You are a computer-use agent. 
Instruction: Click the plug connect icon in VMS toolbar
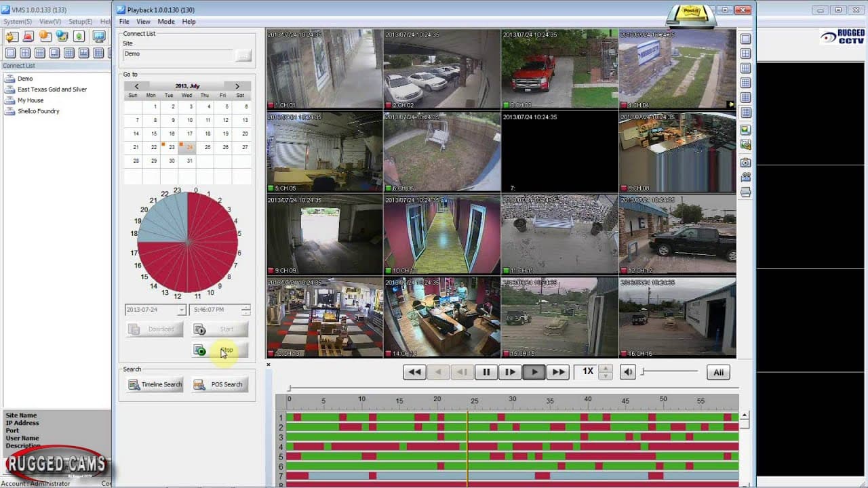click(12, 36)
